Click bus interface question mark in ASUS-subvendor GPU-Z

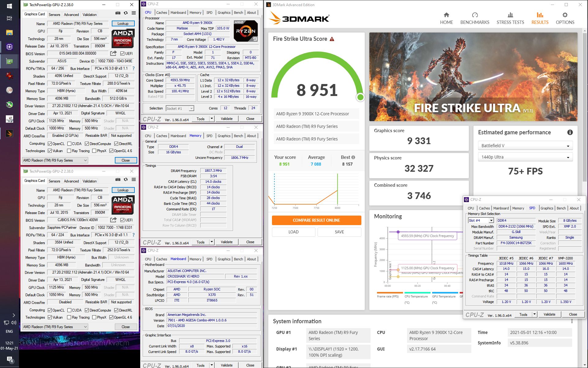click(133, 68)
